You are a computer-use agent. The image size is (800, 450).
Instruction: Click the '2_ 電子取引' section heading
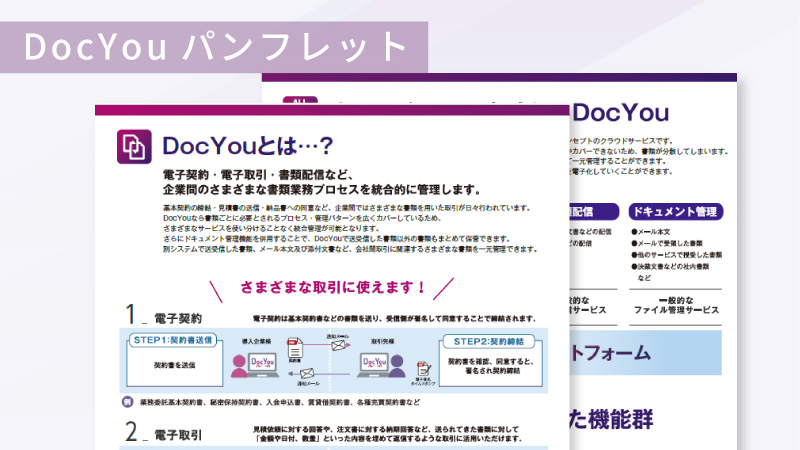click(x=164, y=432)
